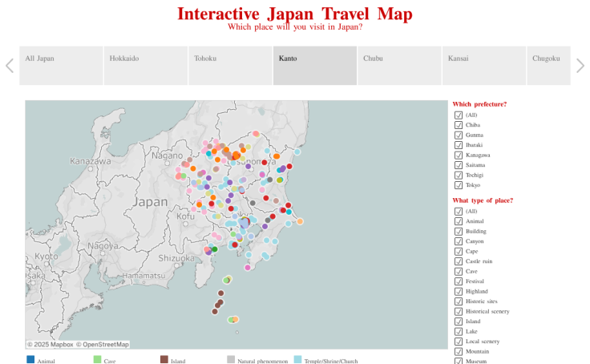Toggle the Tokyo prefecture checkbox
The image size is (590, 364).
click(x=459, y=185)
